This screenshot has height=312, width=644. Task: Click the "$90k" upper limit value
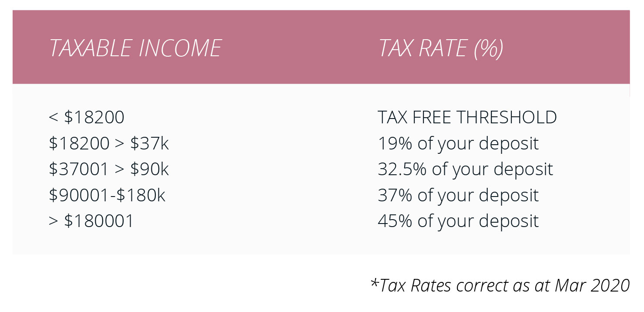(149, 169)
